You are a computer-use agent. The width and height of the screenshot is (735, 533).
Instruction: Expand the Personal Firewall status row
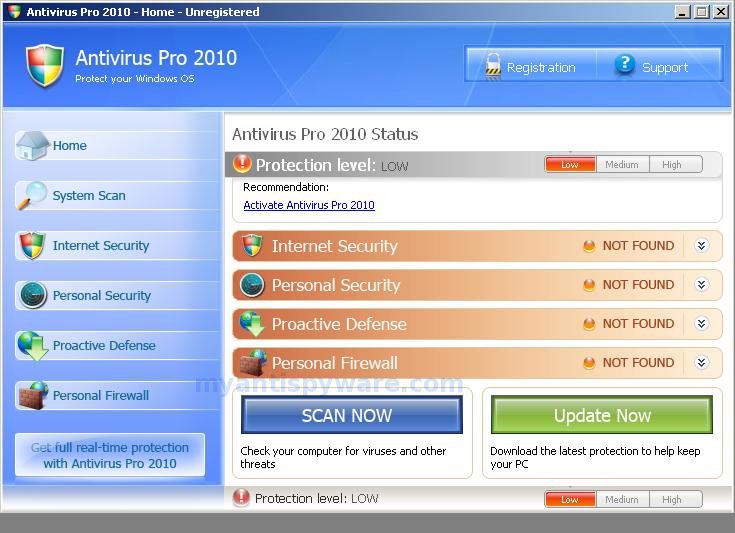(701, 362)
